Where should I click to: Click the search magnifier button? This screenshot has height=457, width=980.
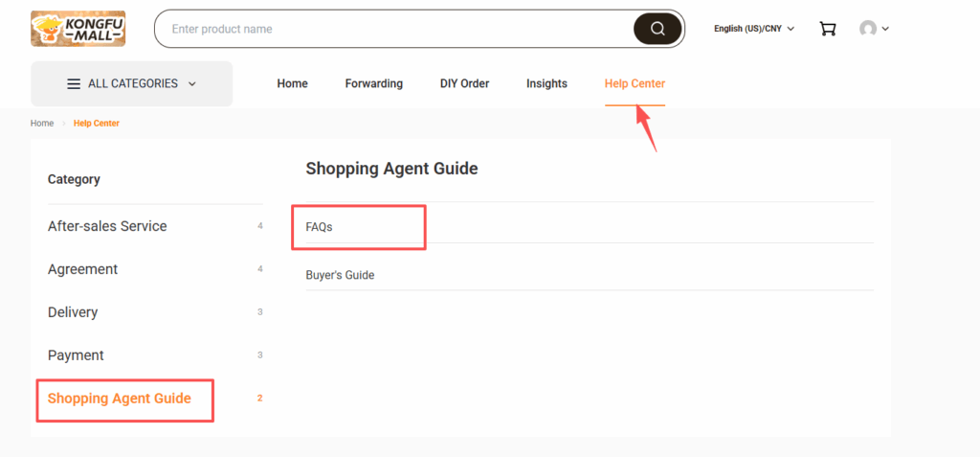click(x=657, y=29)
